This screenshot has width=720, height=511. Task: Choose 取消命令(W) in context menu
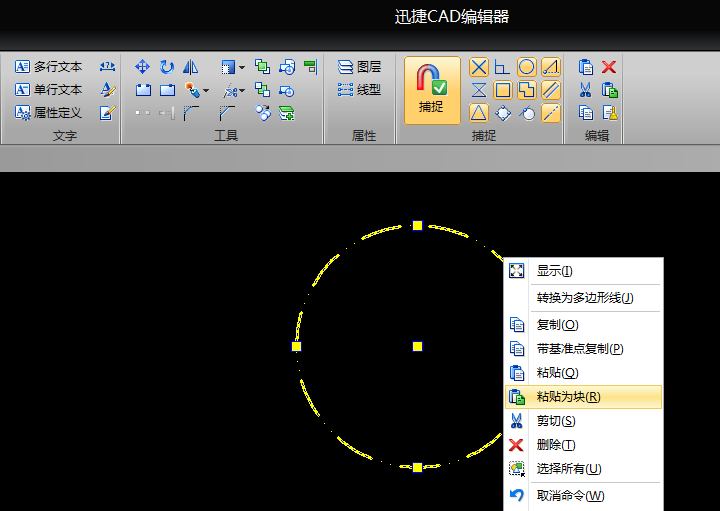click(x=583, y=495)
